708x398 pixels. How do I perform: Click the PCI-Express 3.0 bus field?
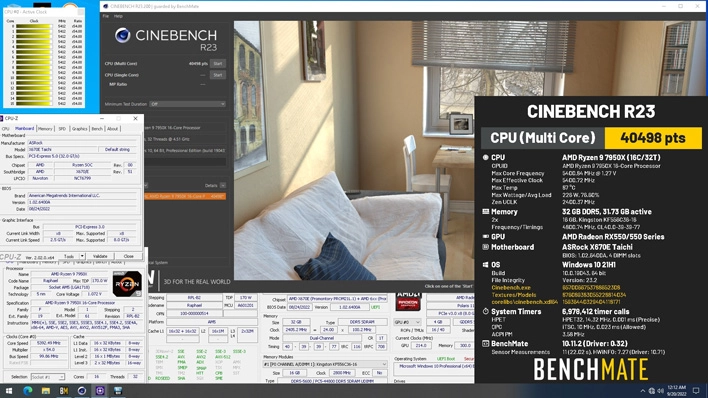[x=89, y=227]
